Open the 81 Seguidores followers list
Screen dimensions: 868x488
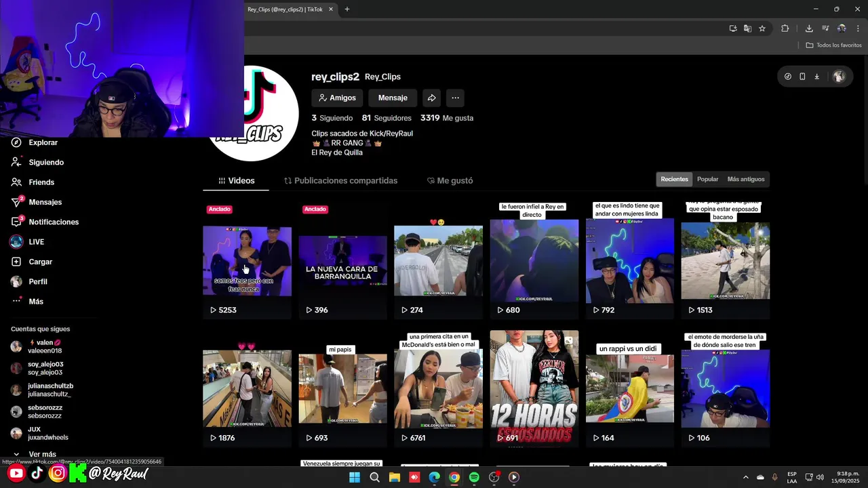(387, 118)
